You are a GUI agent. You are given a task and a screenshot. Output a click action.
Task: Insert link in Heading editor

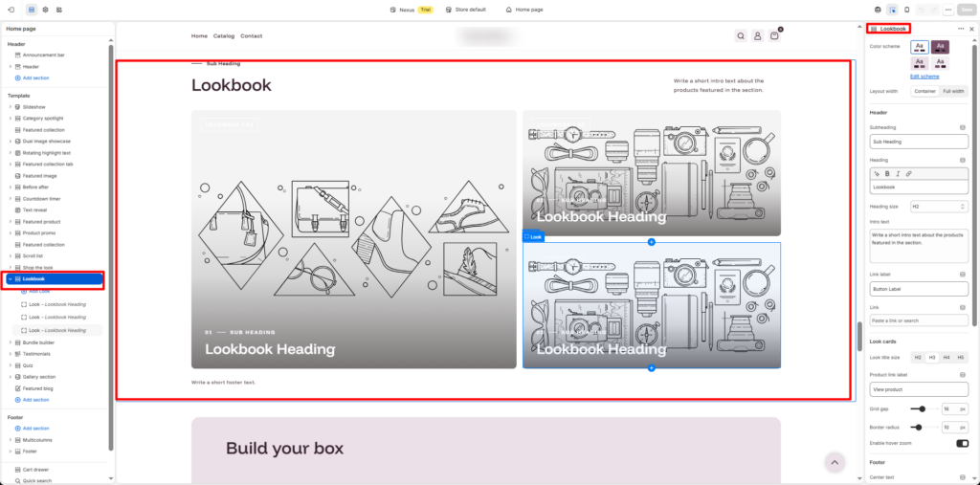click(909, 174)
